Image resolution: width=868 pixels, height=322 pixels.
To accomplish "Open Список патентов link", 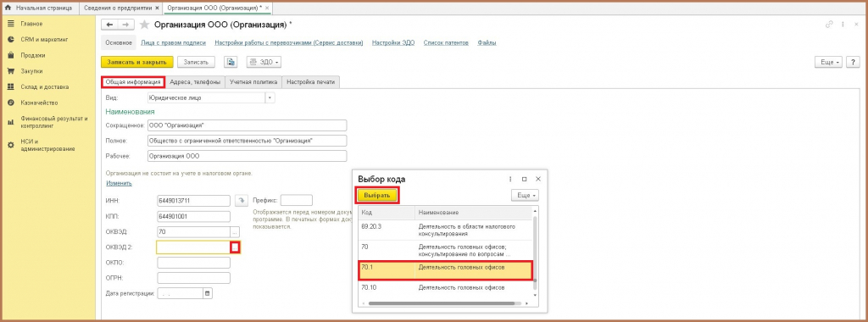I will pos(446,42).
